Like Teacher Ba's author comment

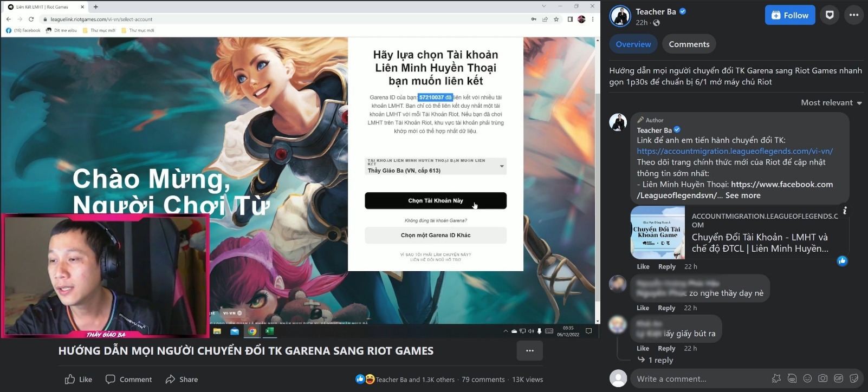tap(643, 266)
